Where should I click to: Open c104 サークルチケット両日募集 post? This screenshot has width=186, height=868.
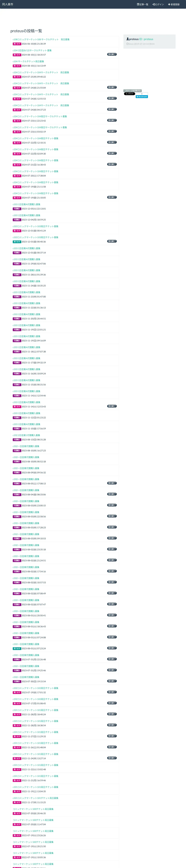tap(28, 61)
